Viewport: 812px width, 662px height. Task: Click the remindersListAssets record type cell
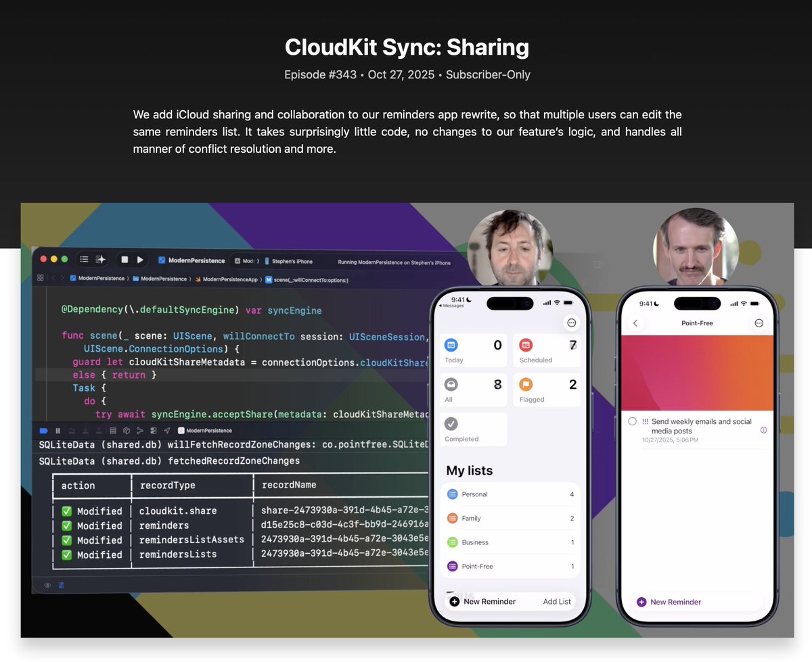click(191, 540)
